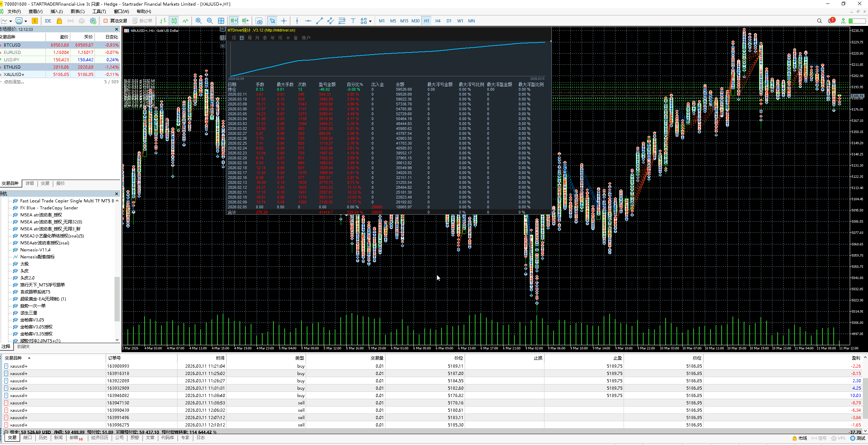868x445 pixels.
Task: Click the zoom out magnifier icon
Action: pos(210,21)
